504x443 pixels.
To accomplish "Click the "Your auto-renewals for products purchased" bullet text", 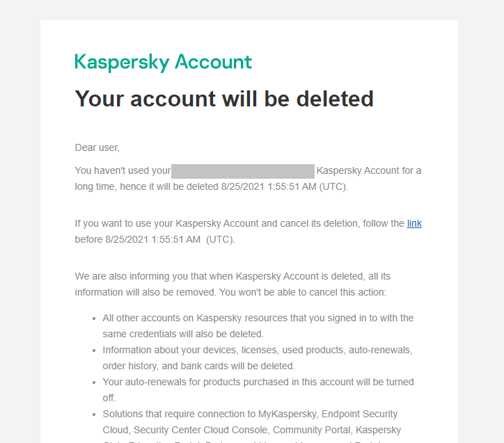I will point(258,382).
